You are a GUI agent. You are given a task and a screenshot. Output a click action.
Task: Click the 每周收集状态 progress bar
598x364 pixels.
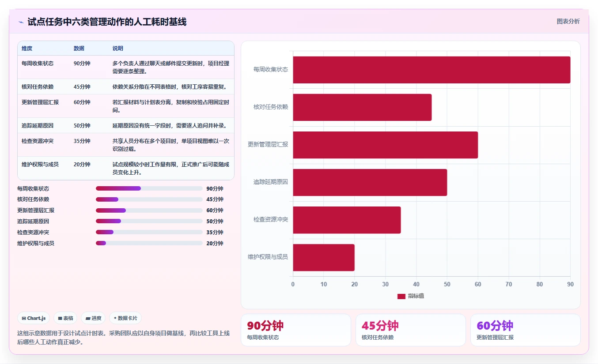tap(149, 188)
